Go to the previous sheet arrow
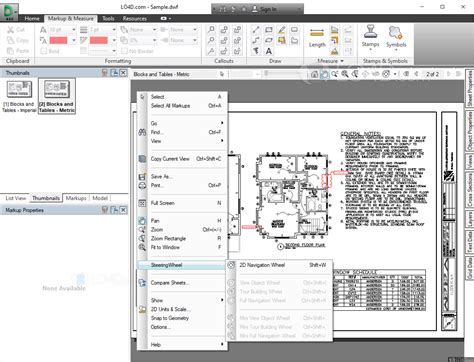This screenshot has width=474, height=362. pyautogui.click(x=416, y=74)
